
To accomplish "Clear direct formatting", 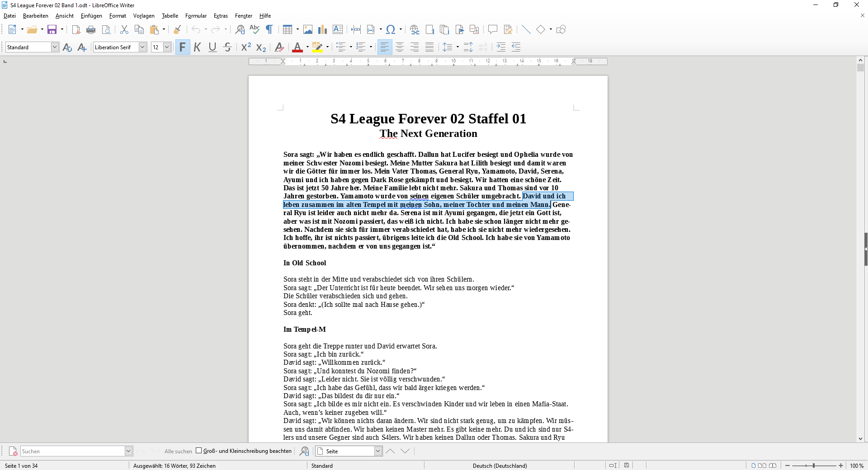I will (x=279, y=47).
